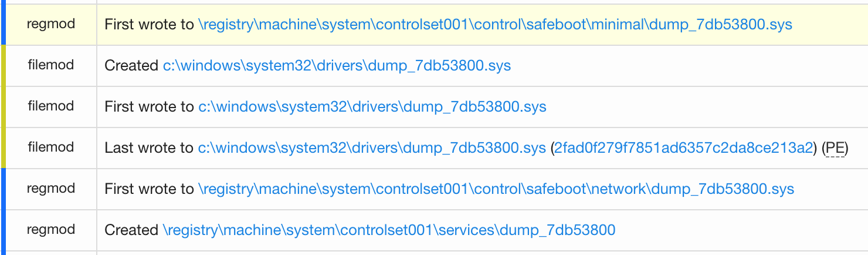Select filemod label in the Created file row
This screenshot has height=255, width=868.
click(51, 65)
